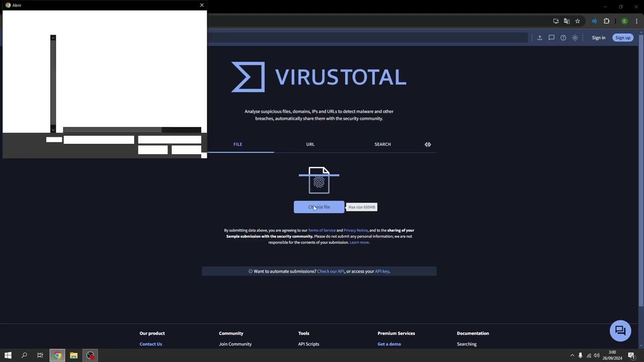The height and width of the screenshot is (362, 644).
Task: Open the Windows Start menu
Action: click(8, 355)
